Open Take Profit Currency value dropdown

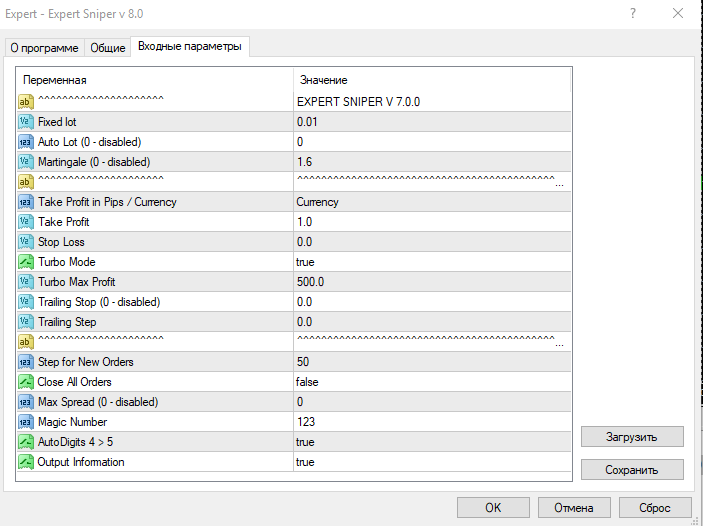(430, 202)
